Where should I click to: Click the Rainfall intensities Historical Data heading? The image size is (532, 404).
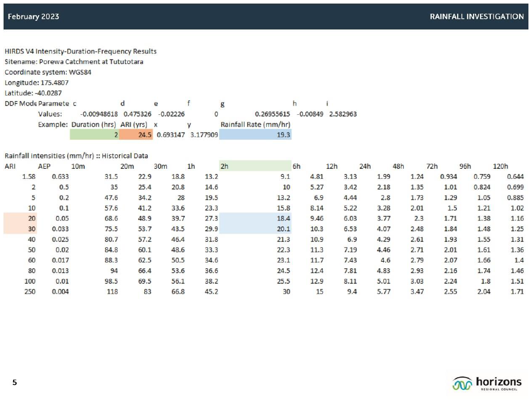76,156
